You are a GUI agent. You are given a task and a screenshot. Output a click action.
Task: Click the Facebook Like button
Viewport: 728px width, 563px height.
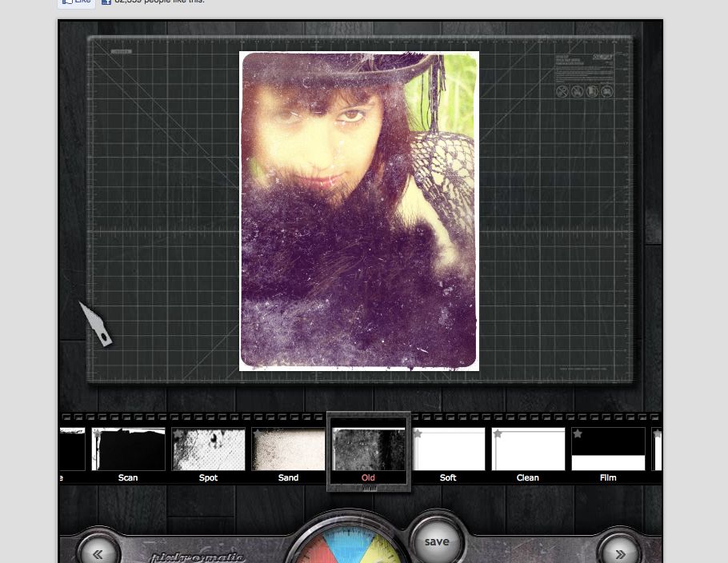click(76, 2)
